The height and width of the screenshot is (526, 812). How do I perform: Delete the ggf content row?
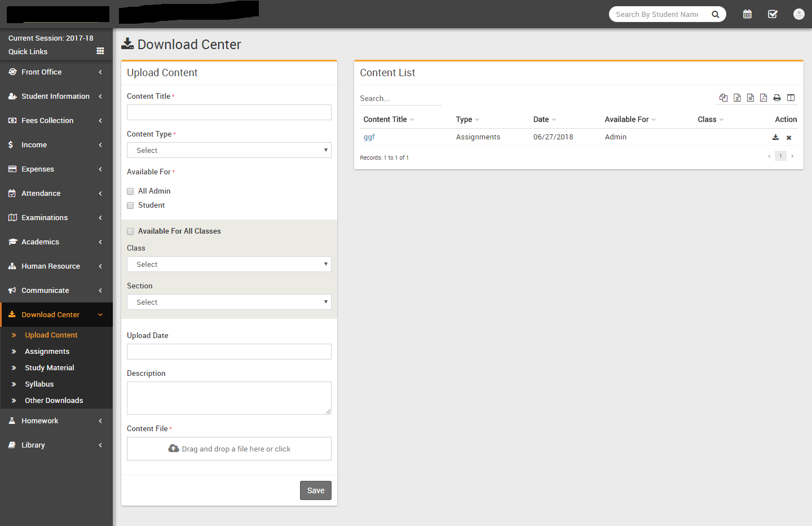[789, 138]
